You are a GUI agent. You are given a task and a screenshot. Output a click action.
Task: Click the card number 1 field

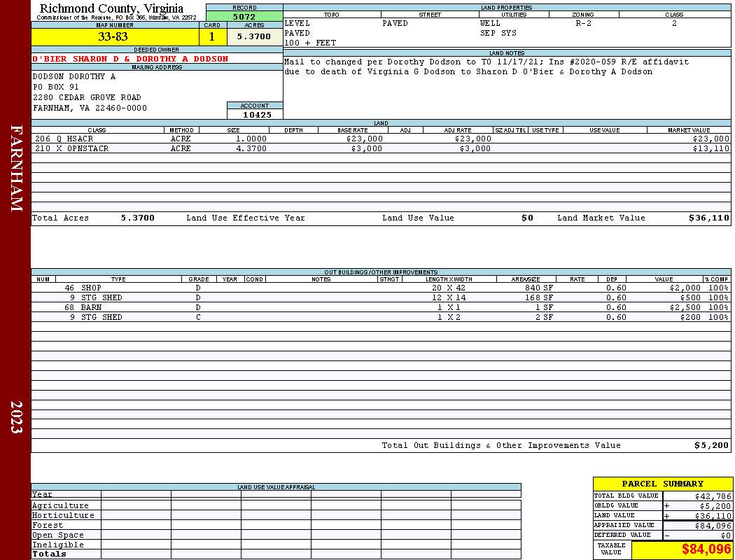[x=212, y=37]
